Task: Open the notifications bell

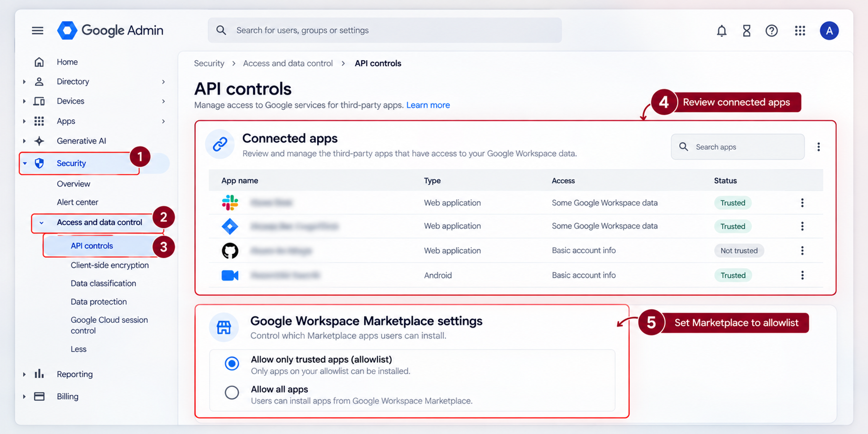Action: 722,31
